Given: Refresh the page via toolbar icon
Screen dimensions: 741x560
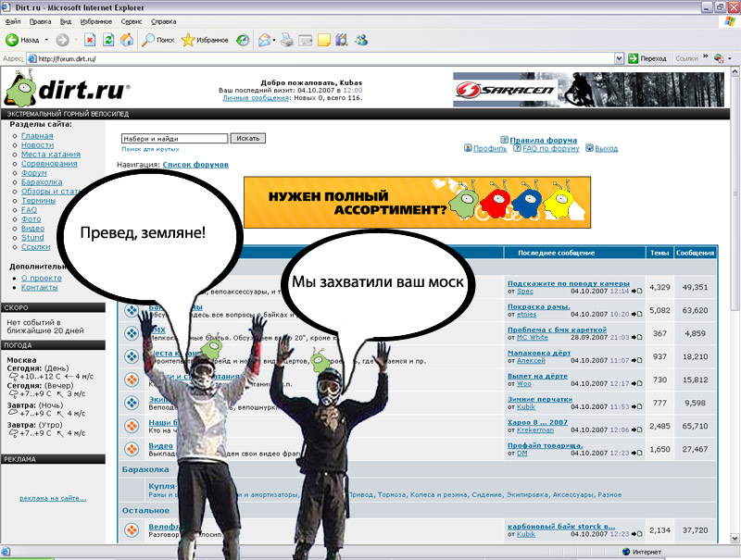Looking at the screenshot, I should [x=108, y=40].
